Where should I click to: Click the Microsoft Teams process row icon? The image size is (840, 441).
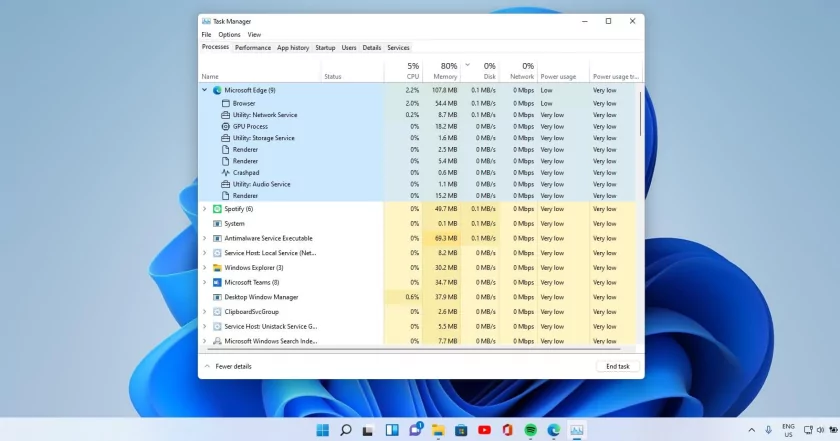[217, 282]
